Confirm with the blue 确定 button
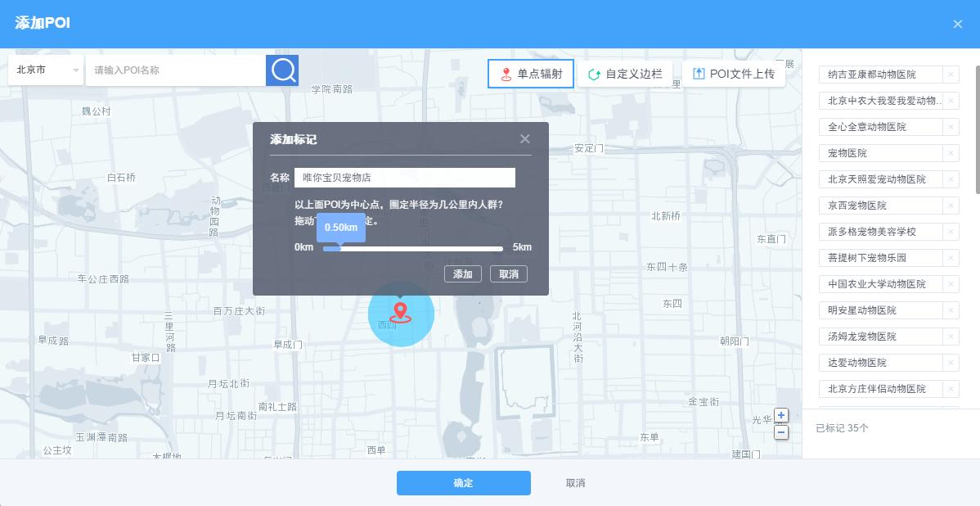 click(463, 482)
